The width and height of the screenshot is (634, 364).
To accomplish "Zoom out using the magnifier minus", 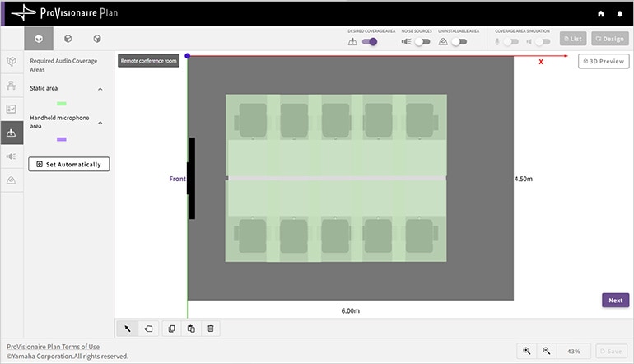I will (547, 351).
